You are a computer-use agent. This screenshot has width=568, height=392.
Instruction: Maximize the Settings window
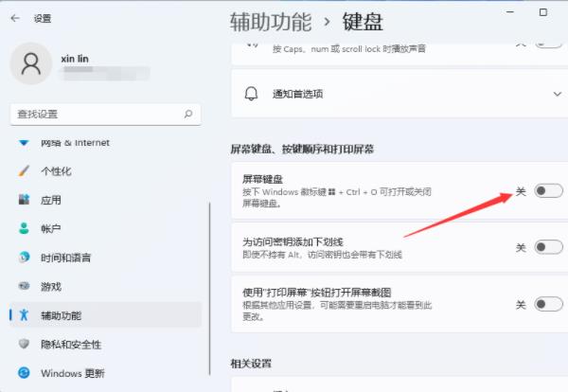pyautogui.click(x=543, y=12)
